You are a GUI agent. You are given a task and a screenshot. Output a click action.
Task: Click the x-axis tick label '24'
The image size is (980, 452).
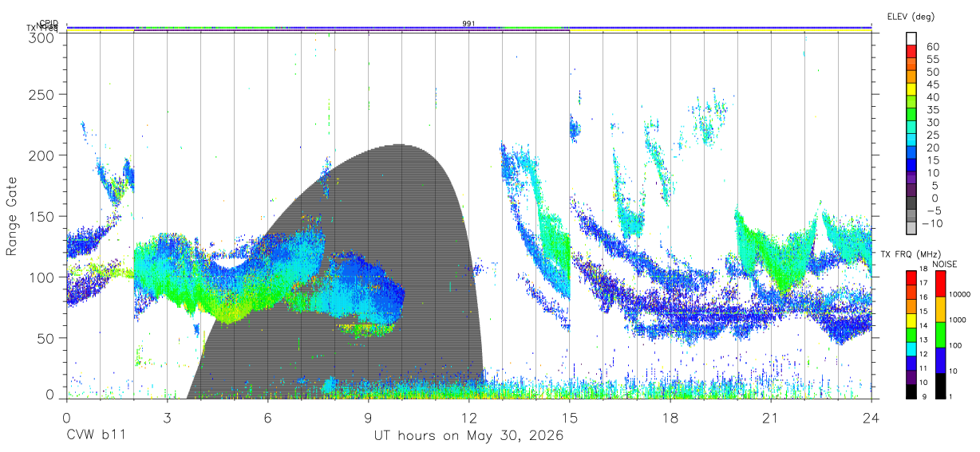click(x=871, y=417)
